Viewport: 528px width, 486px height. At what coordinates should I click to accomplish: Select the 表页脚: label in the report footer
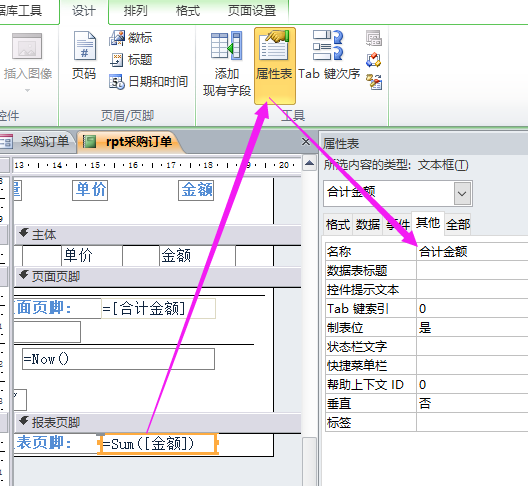click(x=56, y=443)
